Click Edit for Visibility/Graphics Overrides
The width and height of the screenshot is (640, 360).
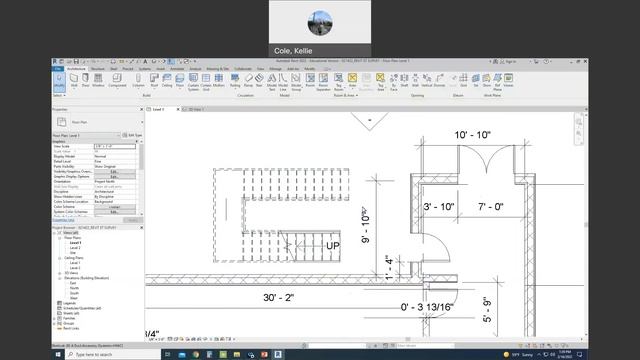tap(115, 172)
